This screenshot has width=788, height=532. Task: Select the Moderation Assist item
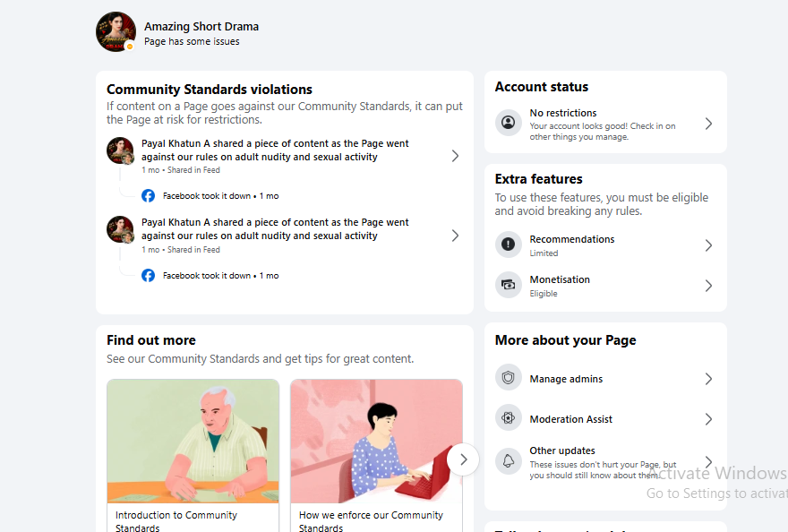tap(605, 419)
